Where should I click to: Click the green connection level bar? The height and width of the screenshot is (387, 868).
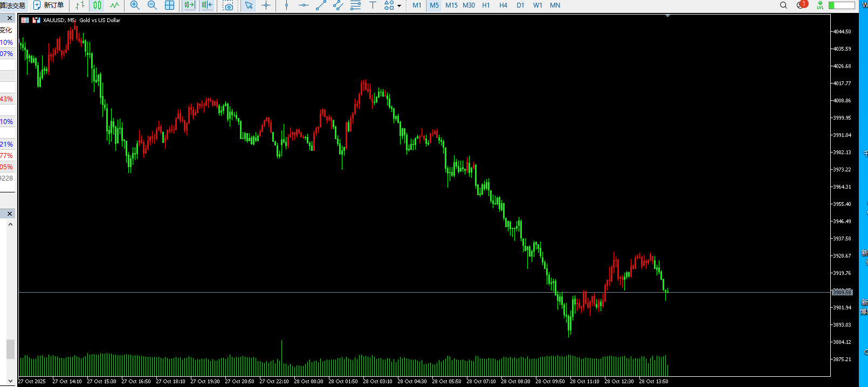842,5
